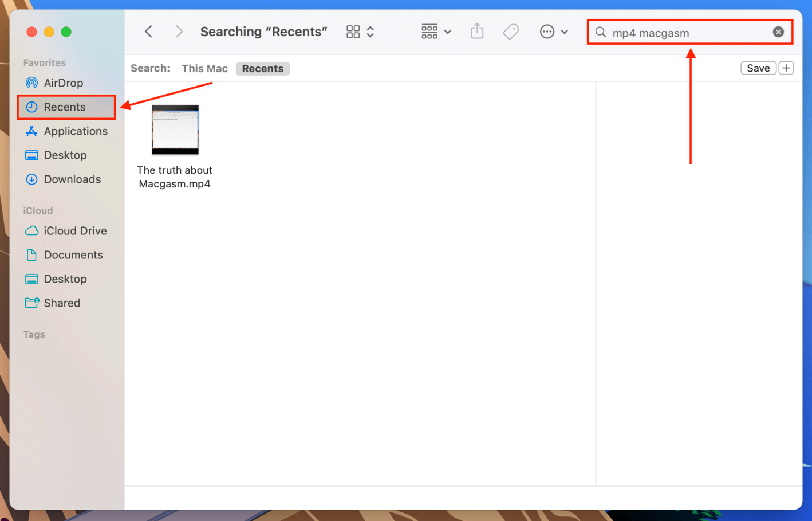The height and width of the screenshot is (521, 812).
Task: Open the view switcher up-down chevron
Action: (370, 32)
